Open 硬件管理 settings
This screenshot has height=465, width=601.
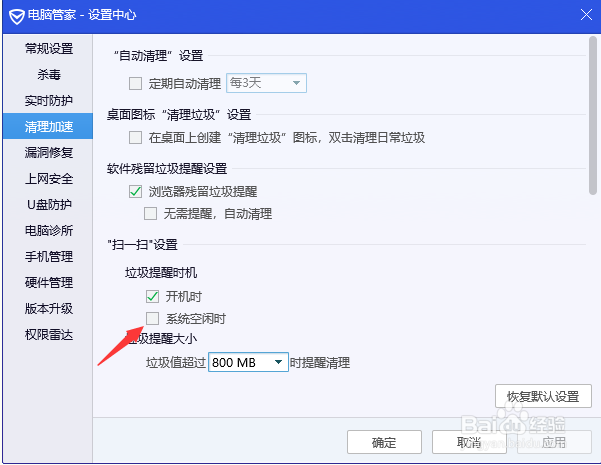(49, 283)
